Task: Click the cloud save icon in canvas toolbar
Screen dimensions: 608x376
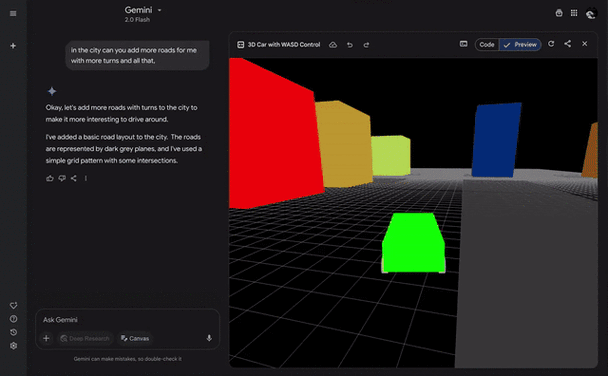Action: 333,45
